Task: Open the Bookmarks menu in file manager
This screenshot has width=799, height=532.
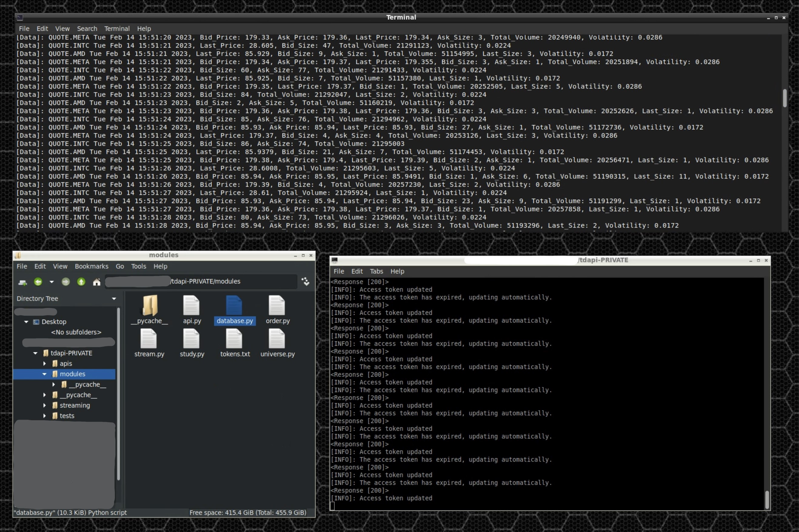Action: (91, 266)
